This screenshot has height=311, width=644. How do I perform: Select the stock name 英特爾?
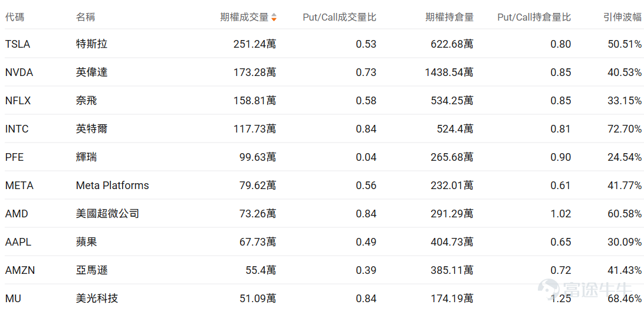[91, 129]
